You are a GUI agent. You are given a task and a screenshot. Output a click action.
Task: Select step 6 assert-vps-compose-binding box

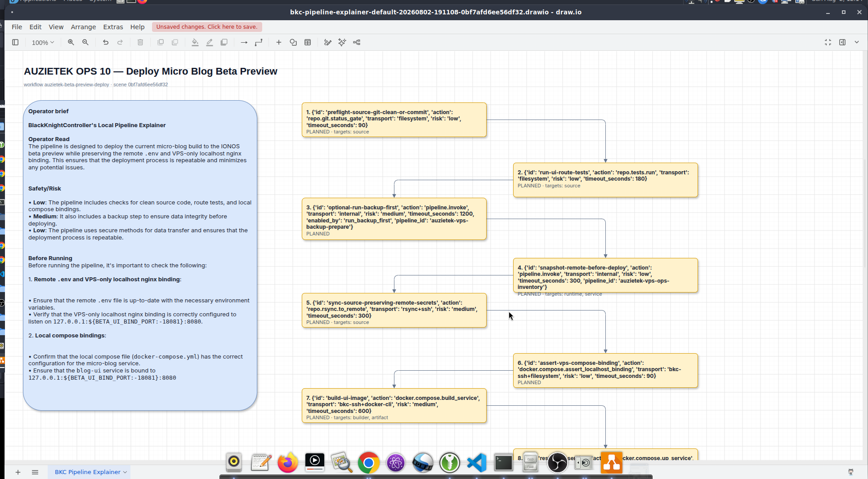click(x=605, y=370)
